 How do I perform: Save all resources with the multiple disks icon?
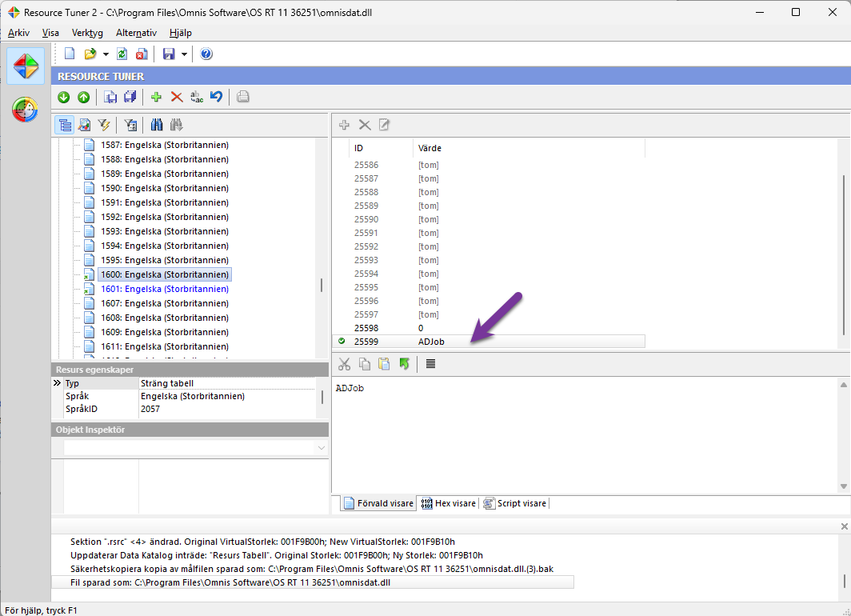tap(130, 97)
